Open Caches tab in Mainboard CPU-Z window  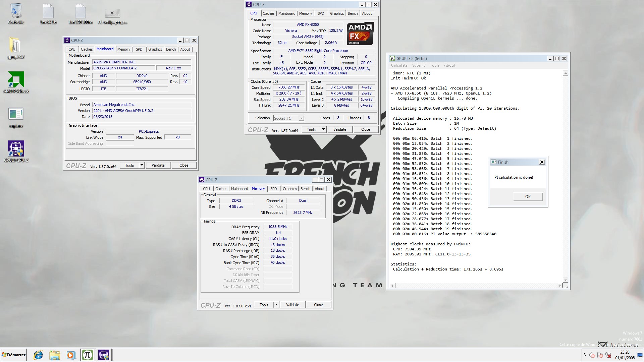pyautogui.click(x=87, y=49)
